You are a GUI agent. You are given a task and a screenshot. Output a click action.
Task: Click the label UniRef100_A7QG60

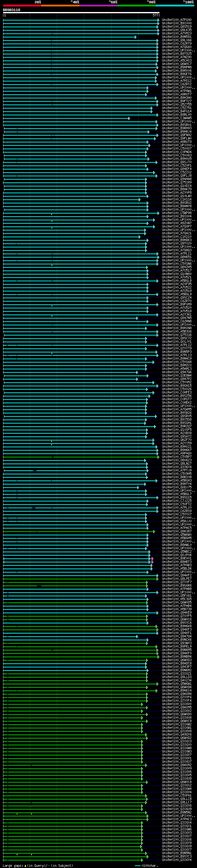(177, 47)
